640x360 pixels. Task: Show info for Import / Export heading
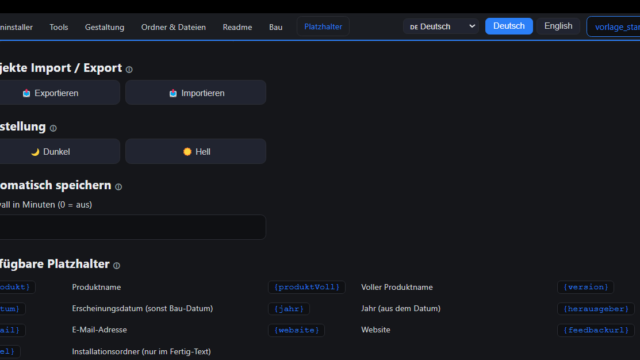(x=129, y=69)
